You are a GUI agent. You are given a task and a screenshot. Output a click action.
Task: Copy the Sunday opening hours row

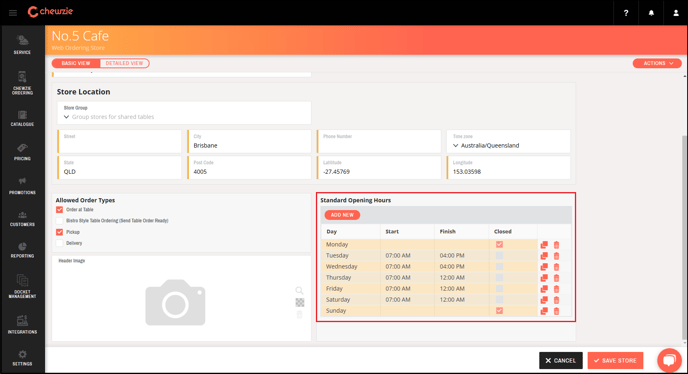coord(544,311)
